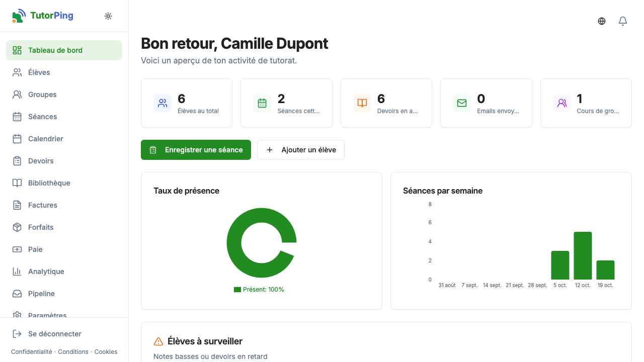Click the orange warning triangle icon
Viewport: 644px width, 362px height.
[x=158, y=341]
